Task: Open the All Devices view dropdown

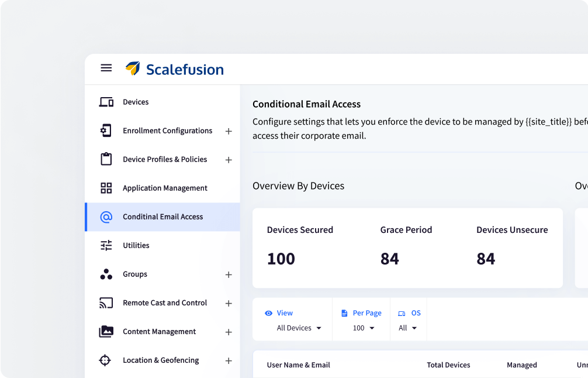Action: tap(298, 328)
